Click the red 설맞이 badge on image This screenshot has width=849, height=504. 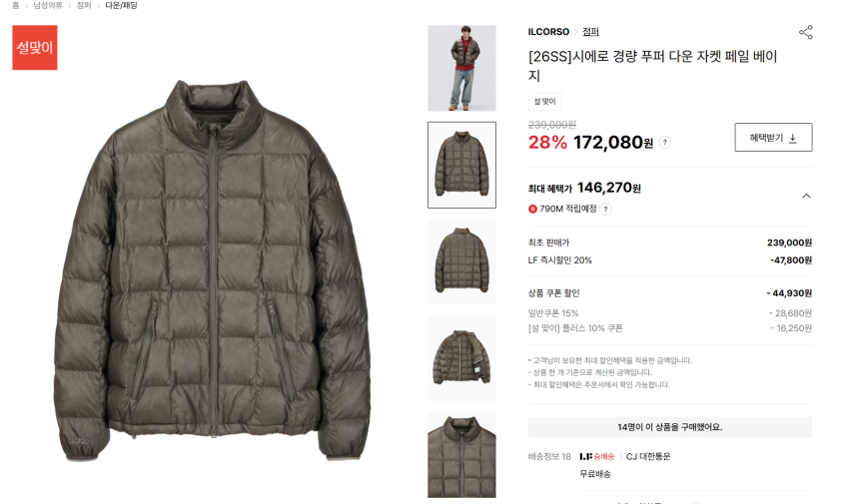35,48
